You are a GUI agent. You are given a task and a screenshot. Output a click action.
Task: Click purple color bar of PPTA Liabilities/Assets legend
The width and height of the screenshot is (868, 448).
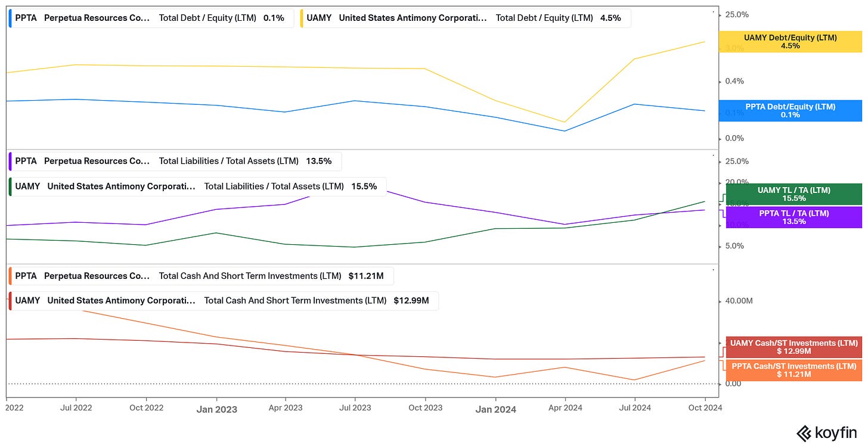pos(11,161)
